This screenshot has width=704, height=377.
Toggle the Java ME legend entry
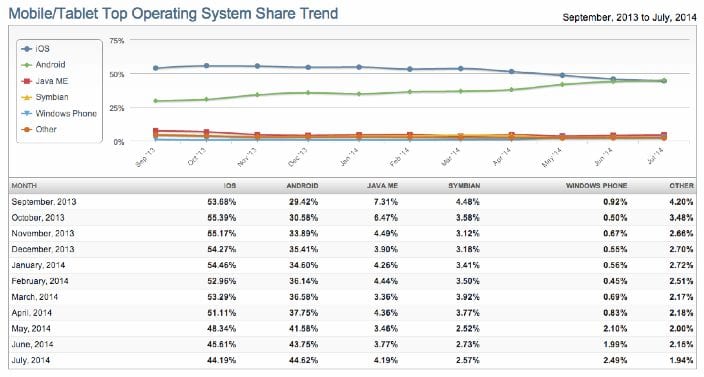(44, 81)
